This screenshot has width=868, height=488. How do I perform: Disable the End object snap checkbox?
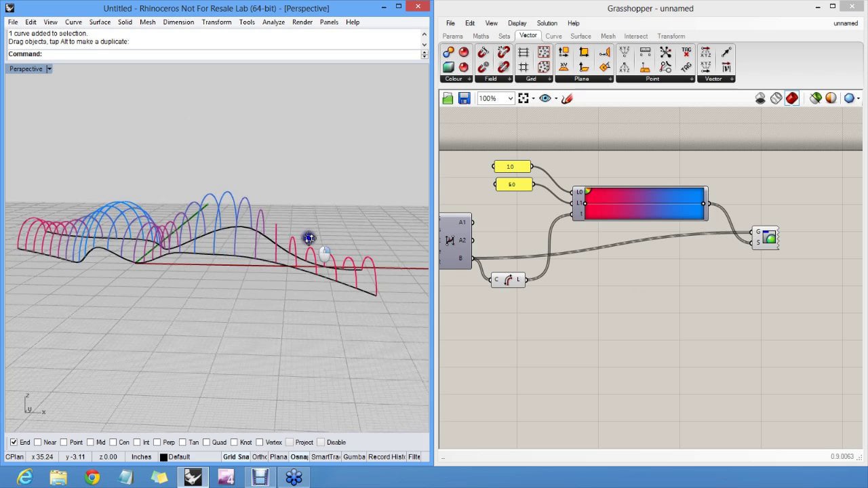tap(14, 443)
